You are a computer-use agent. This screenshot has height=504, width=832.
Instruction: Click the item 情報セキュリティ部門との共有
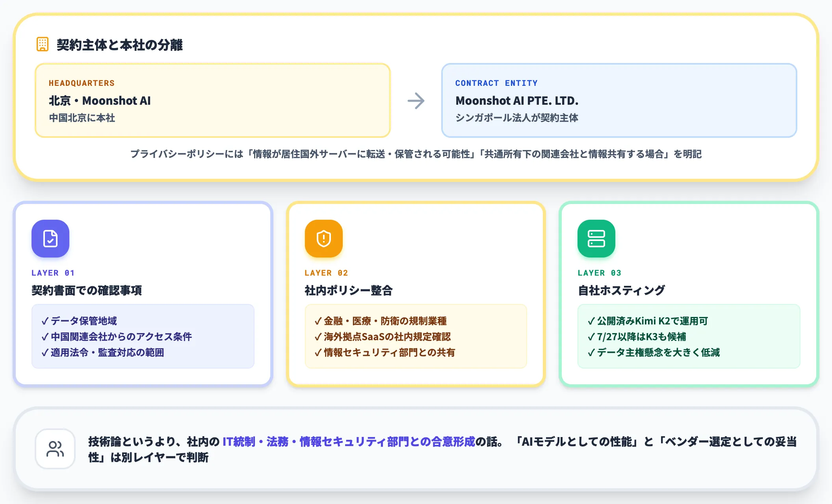pos(384,352)
